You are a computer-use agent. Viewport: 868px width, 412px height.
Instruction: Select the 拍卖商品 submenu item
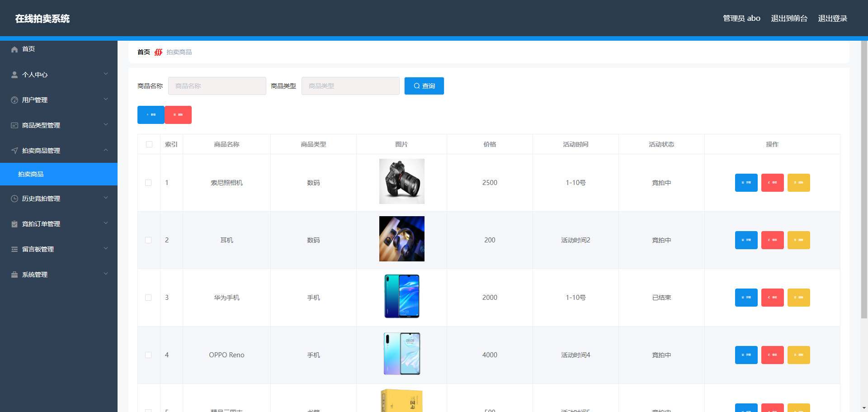click(59, 174)
